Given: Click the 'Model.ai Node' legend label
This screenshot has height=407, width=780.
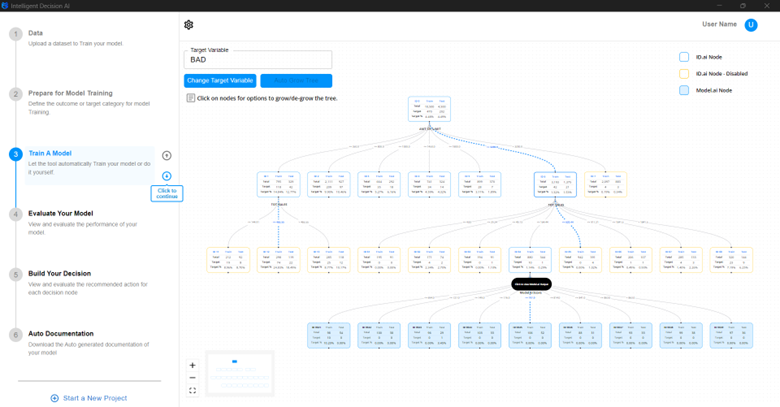Looking at the screenshot, I should pos(714,91).
